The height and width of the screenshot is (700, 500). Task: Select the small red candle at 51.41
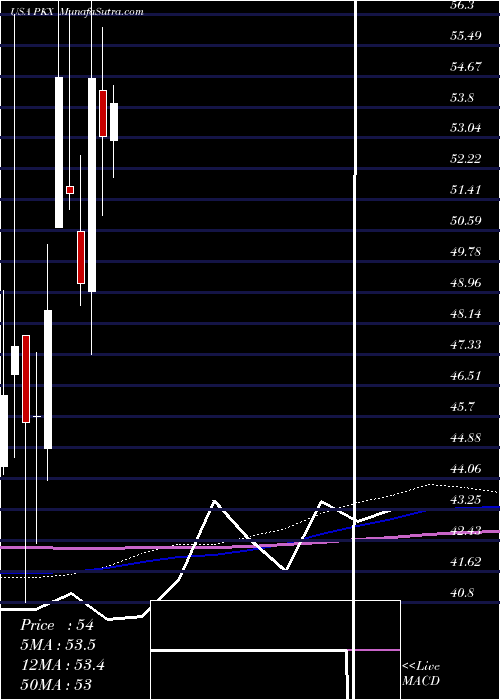coord(70,190)
